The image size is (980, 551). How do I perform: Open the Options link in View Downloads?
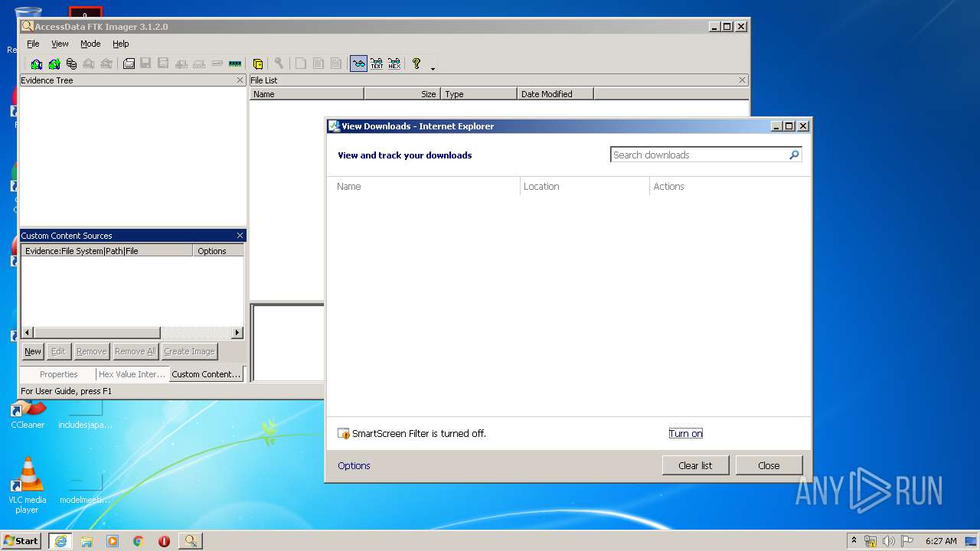tap(354, 465)
